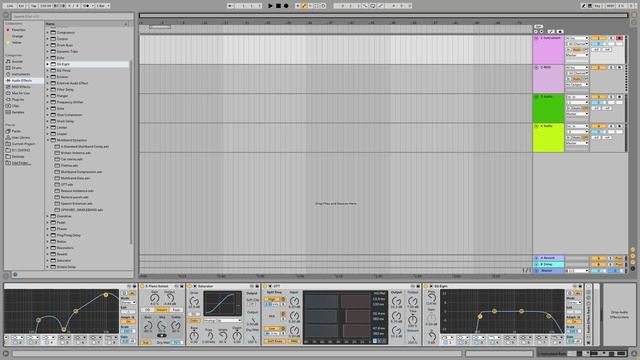
Task: Open the MIDI Effects category
Action: click(21, 87)
